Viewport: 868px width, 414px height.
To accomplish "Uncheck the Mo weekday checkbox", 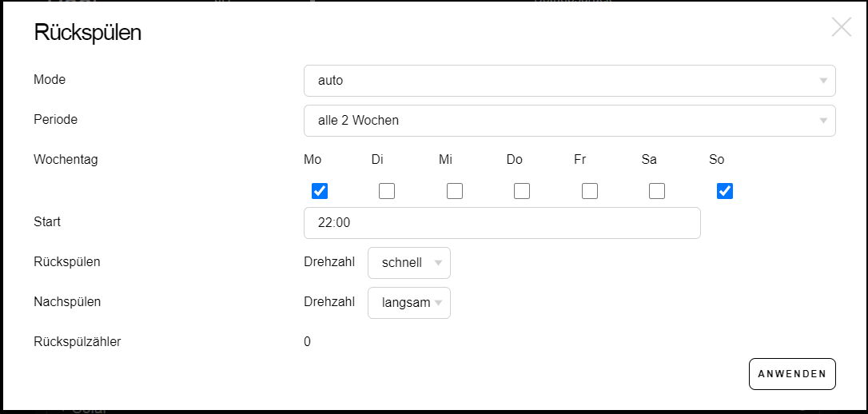I will click(320, 191).
